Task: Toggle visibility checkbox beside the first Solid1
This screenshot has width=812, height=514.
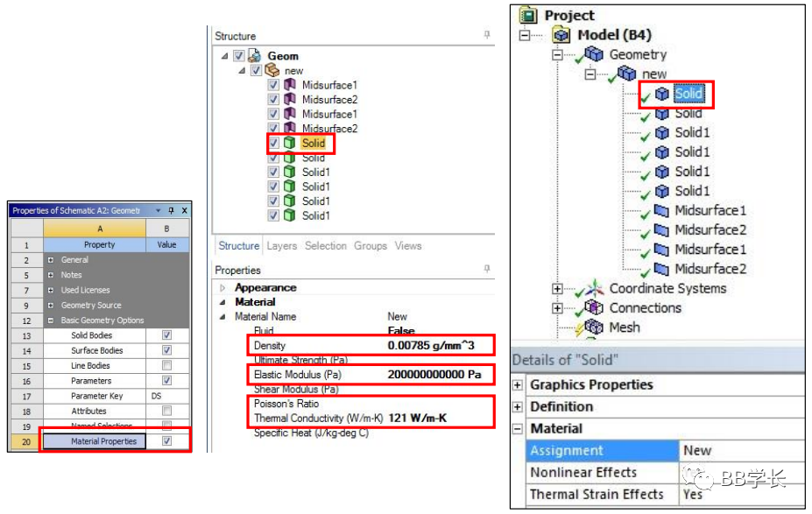Action: pos(272,173)
